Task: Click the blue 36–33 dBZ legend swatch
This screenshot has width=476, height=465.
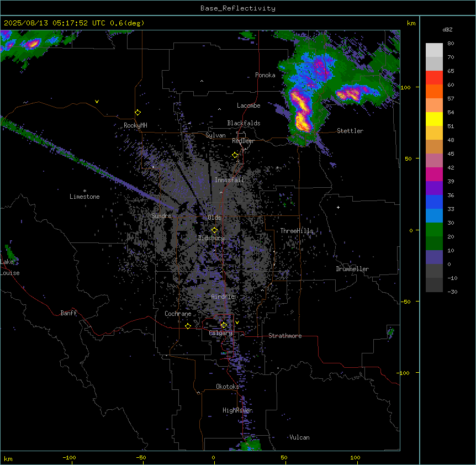Action: [434, 202]
